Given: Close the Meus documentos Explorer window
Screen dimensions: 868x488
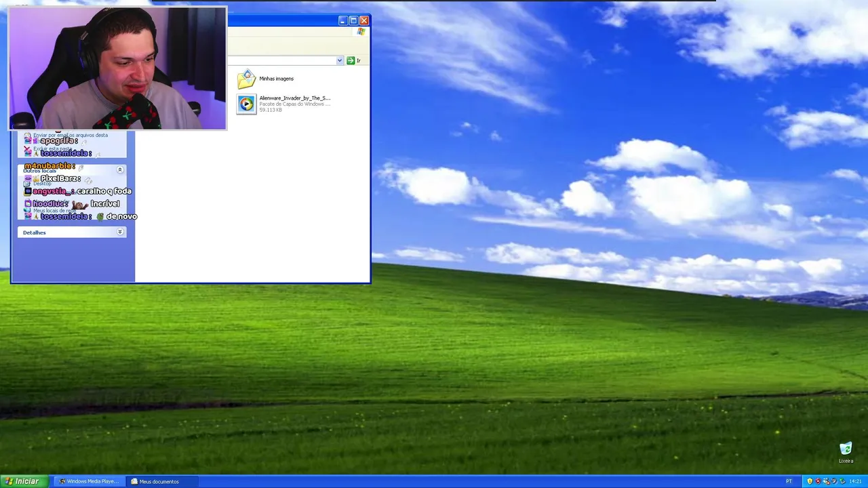Looking at the screenshot, I should click(x=364, y=20).
